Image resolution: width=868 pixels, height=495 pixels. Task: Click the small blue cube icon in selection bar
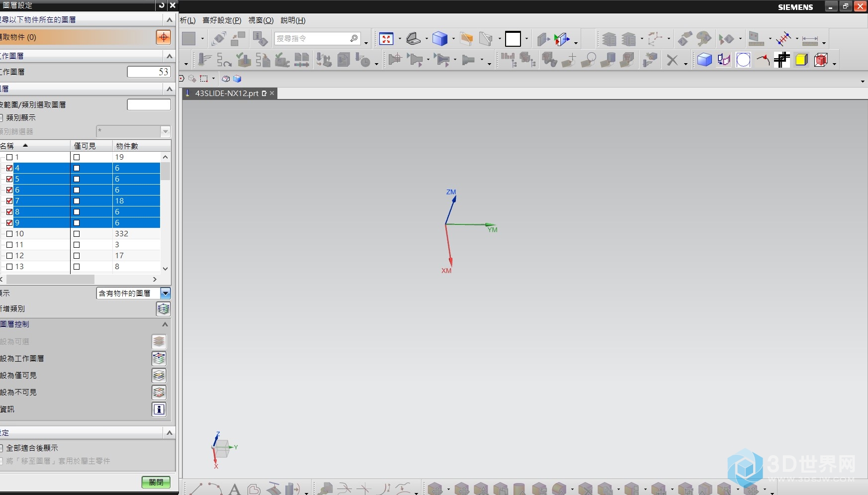[237, 79]
